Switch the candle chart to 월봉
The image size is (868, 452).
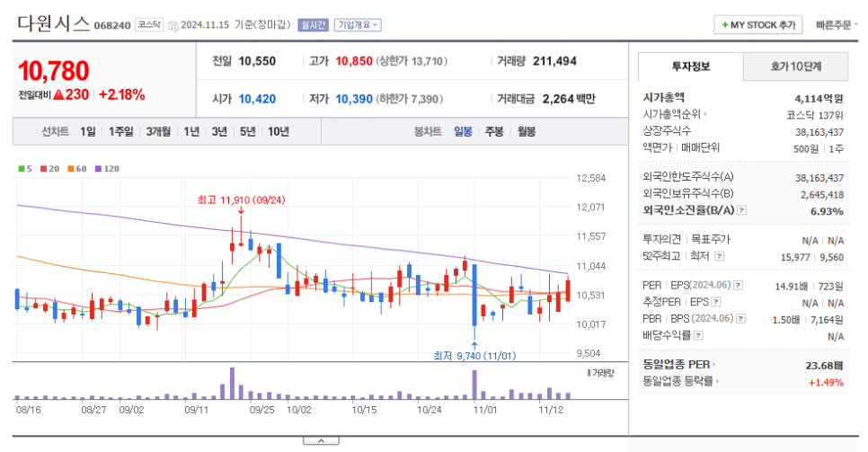526,131
